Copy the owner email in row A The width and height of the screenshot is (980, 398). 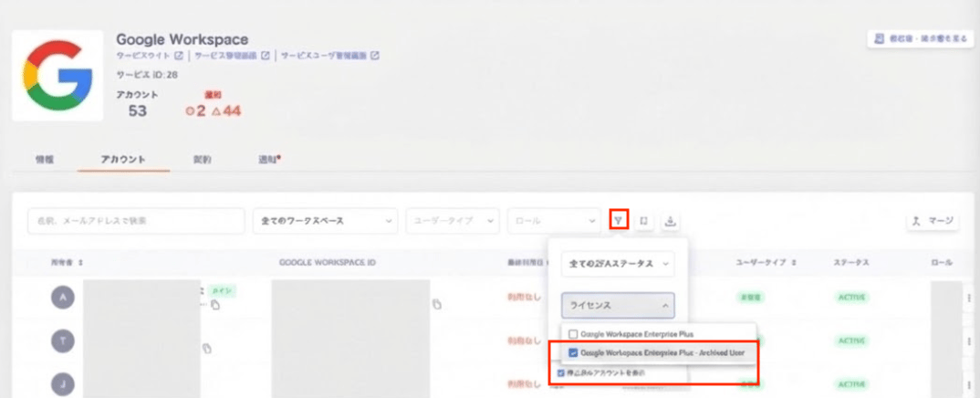click(x=215, y=305)
